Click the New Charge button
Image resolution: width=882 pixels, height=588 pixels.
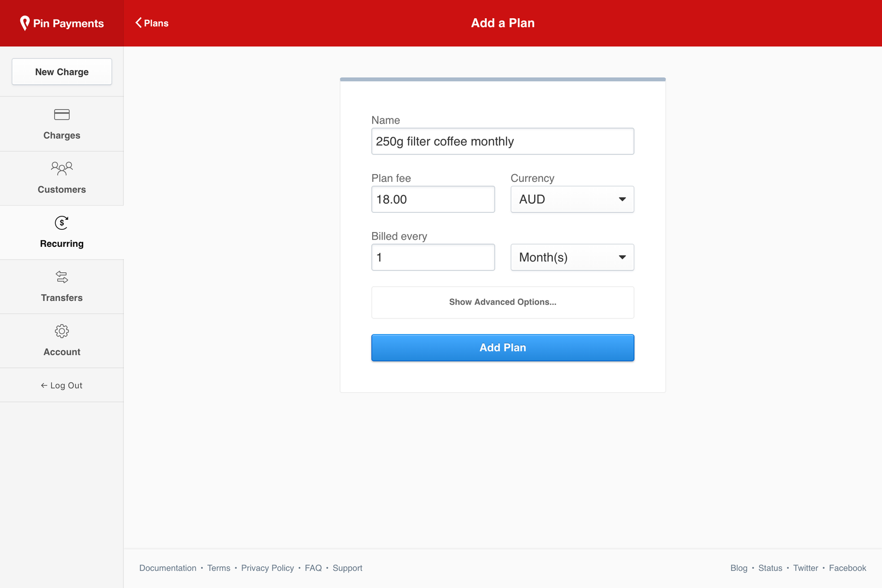pyautogui.click(x=62, y=72)
